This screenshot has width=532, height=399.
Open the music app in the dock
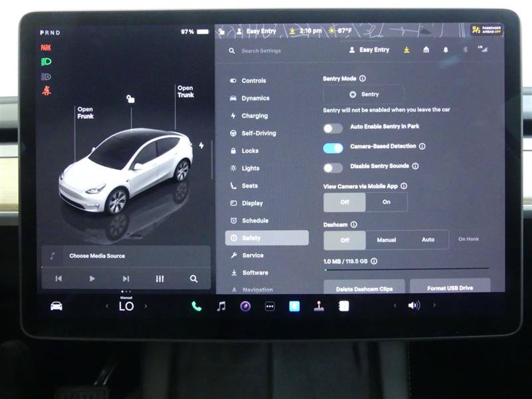click(221, 307)
